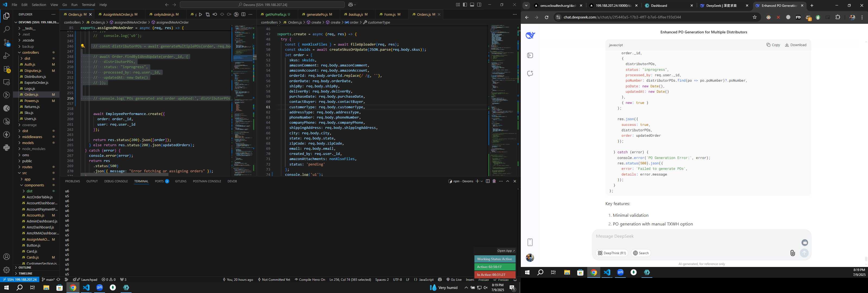
Task: Open the Explorer view in VS Code activity bar
Action: (x=7, y=16)
